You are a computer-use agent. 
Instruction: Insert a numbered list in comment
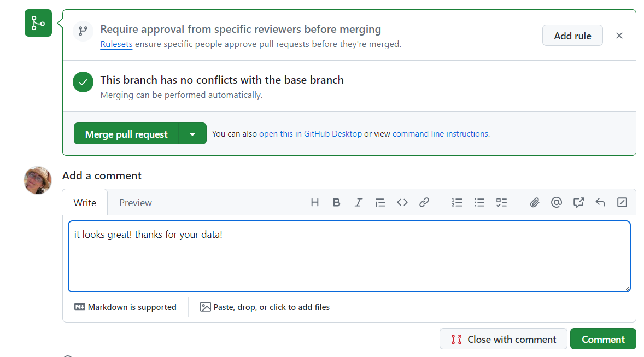coord(457,202)
